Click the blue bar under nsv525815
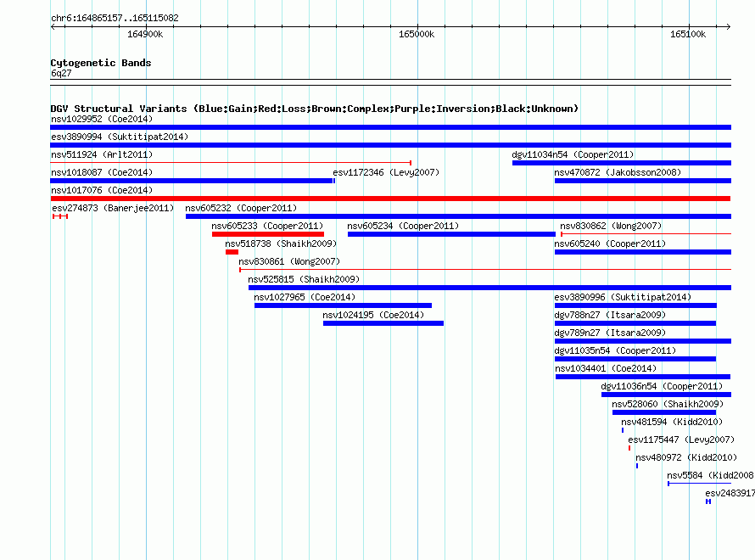This screenshot has height=560, width=755. coord(489,288)
